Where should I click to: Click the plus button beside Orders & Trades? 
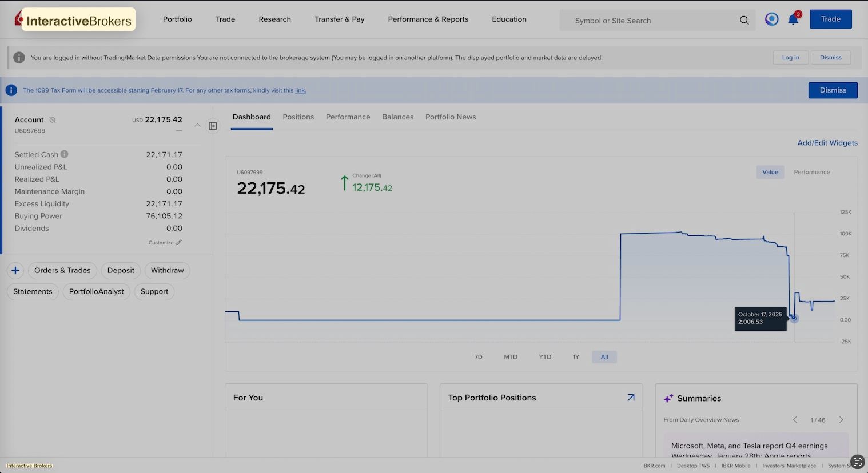pyautogui.click(x=15, y=271)
